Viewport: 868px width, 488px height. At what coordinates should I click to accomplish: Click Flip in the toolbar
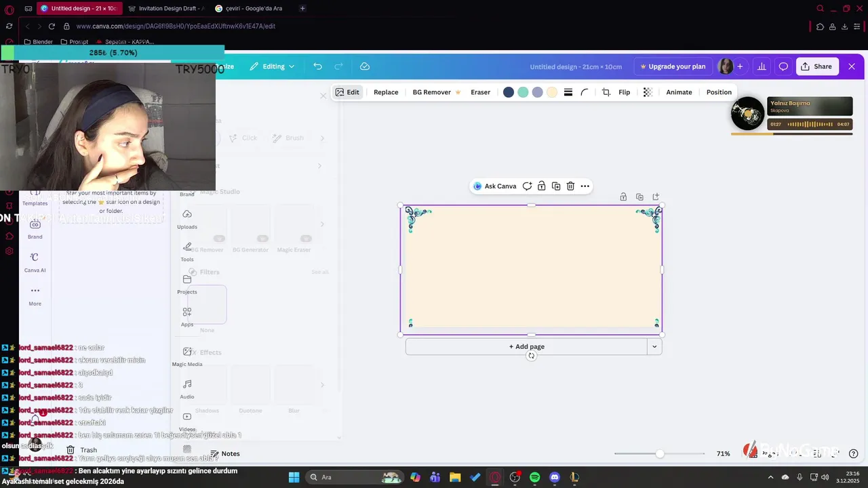tap(624, 92)
